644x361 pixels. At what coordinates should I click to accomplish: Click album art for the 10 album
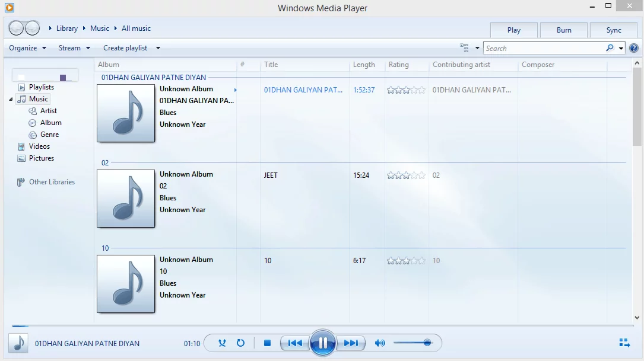pyautogui.click(x=126, y=284)
